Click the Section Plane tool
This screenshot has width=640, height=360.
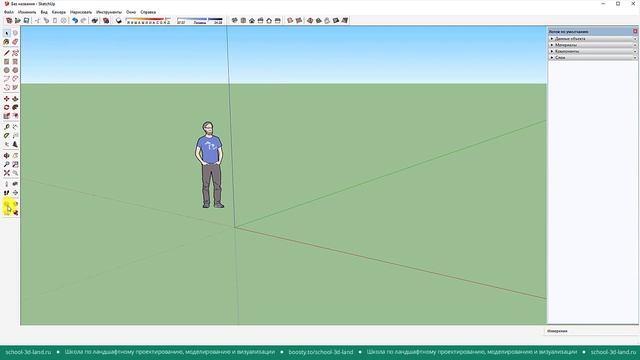click(15, 193)
